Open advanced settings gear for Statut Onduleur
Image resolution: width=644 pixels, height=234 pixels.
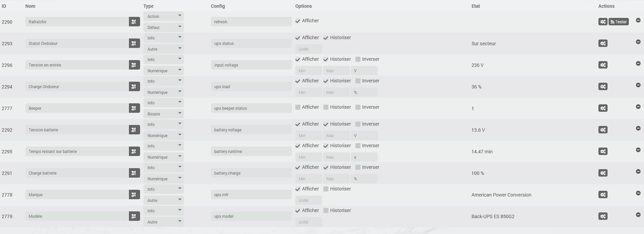pos(603,43)
